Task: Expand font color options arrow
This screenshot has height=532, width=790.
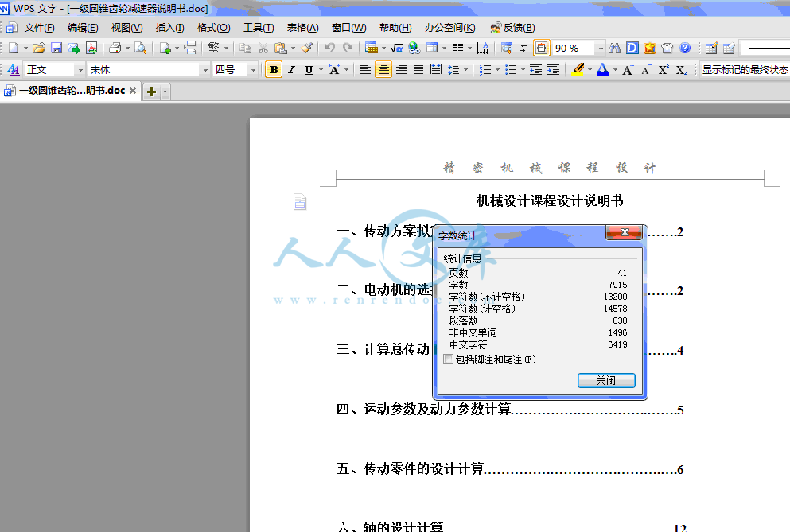Action: point(615,69)
